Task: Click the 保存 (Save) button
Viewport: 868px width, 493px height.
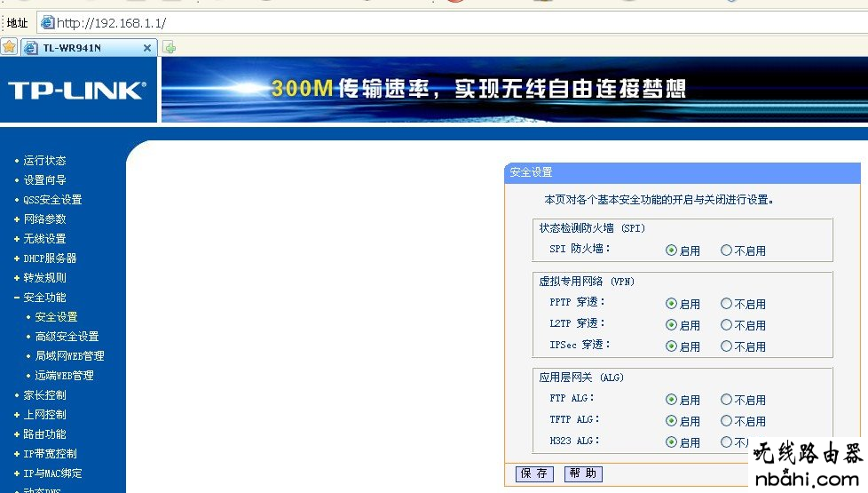Action: [x=534, y=473]
